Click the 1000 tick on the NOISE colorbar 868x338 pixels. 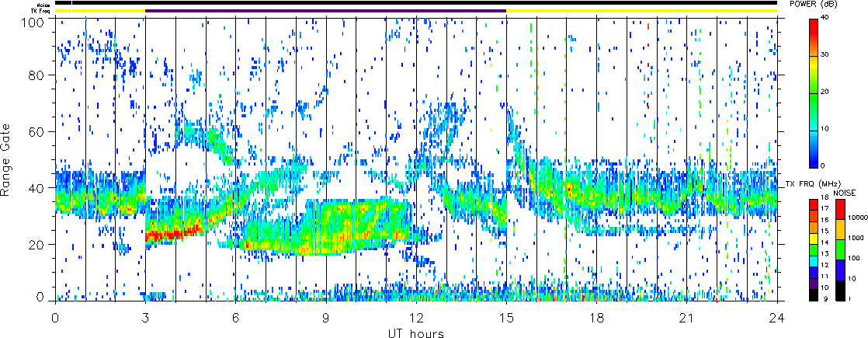point(855,236)
